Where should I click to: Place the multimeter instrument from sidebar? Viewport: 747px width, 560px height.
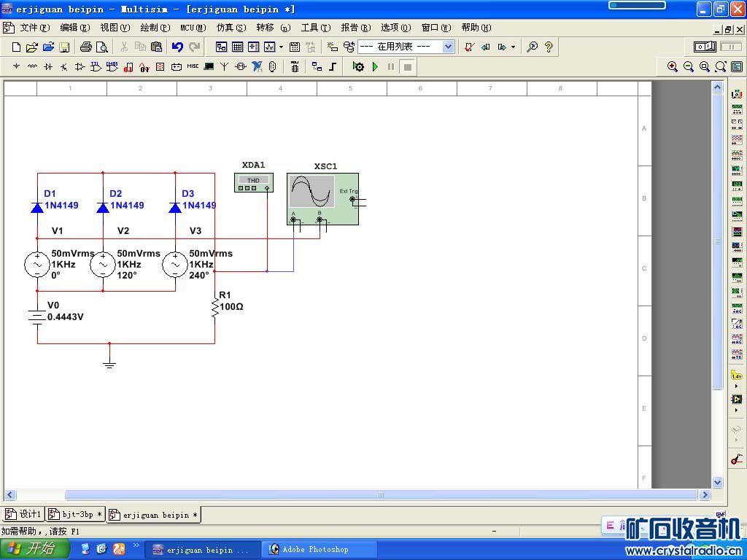click(x=737, y=94)
